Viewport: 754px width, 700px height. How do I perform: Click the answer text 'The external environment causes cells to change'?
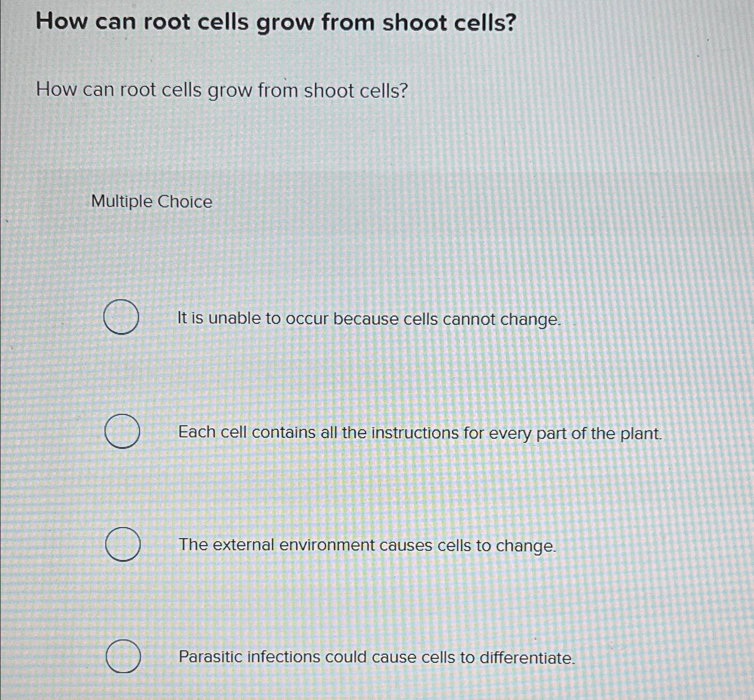pyautogui.click(x=366, y=545)
